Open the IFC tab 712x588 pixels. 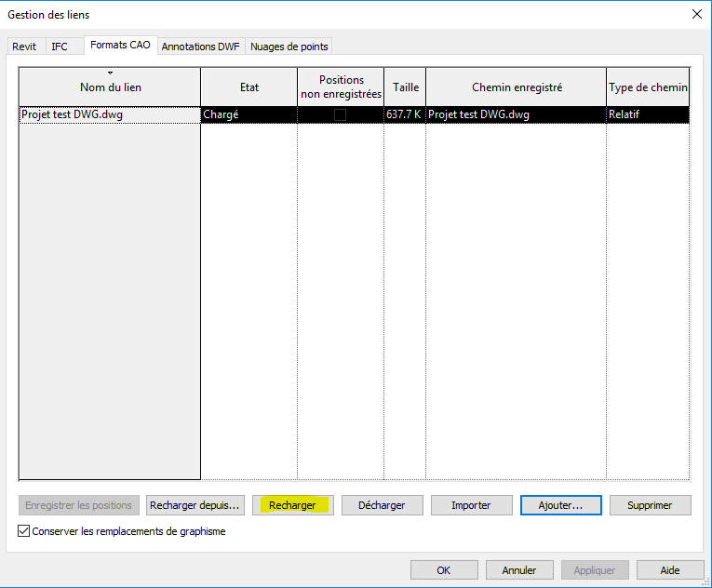pos(60,47)
